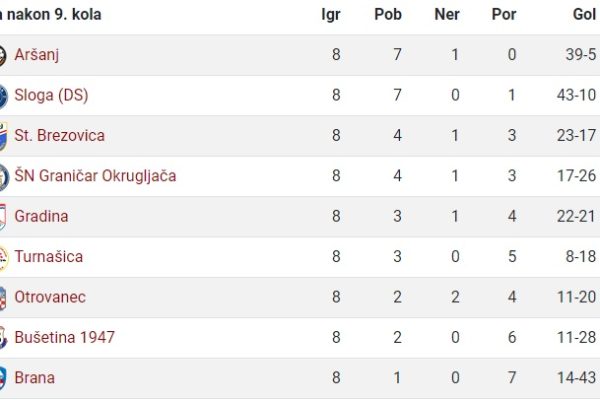Click the Pob column header
The height and width of the screenshot is (400, 600).
[388, 15]
